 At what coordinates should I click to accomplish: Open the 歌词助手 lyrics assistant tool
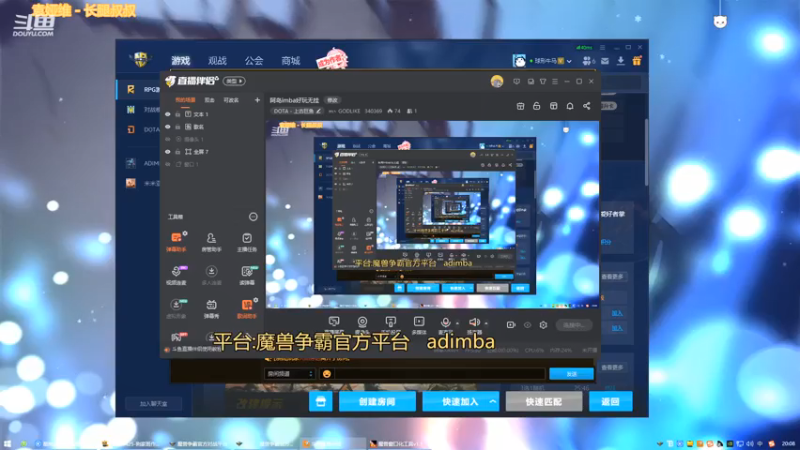pos(247,308)
